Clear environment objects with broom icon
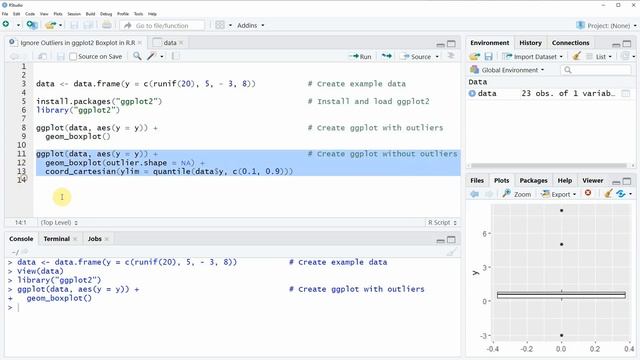This screenshot has width=640, height=360. click(576, 56)
